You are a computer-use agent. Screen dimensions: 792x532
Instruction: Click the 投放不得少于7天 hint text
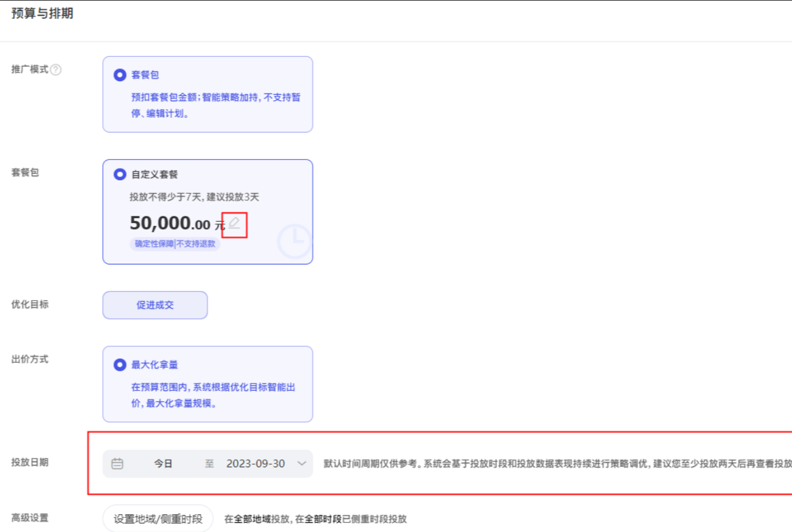point(194,197)
